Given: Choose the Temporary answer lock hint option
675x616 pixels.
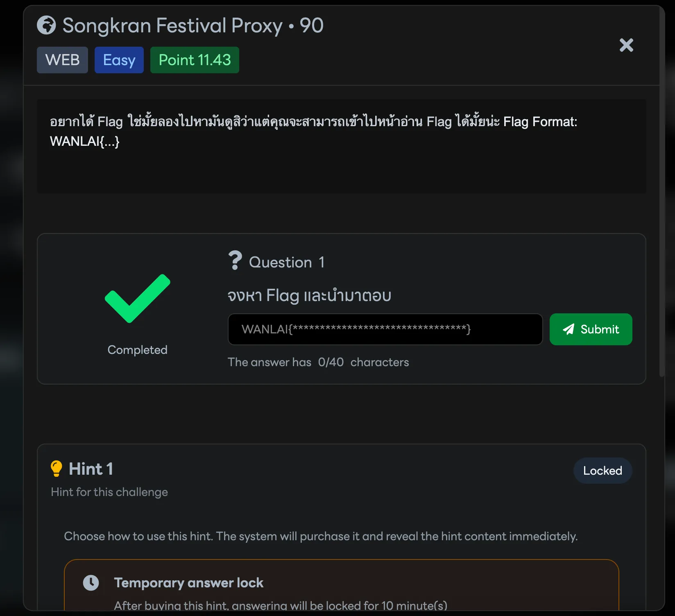Looking at the screenshot, I should (341, 586).
